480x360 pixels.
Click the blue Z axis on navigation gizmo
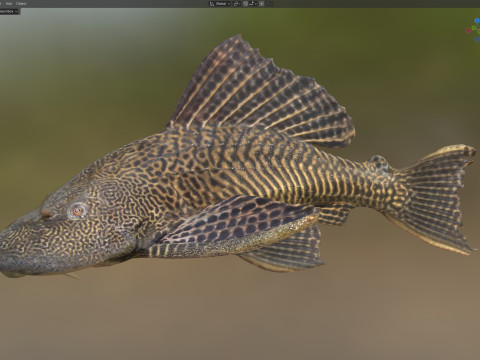coord(477,20)
